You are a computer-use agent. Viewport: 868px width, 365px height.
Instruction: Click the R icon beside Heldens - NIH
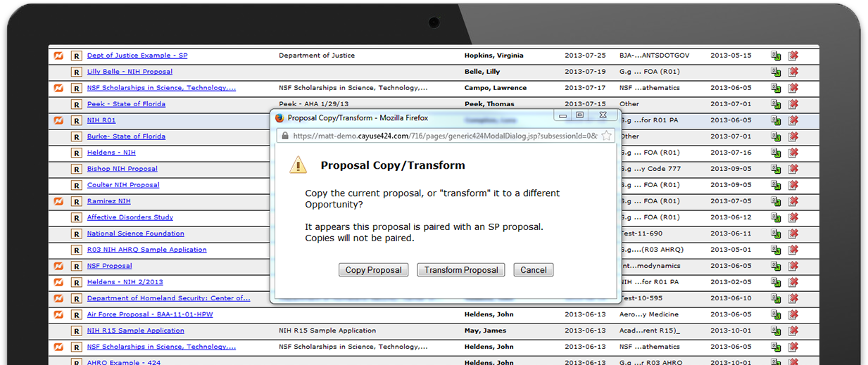(76, 153)
